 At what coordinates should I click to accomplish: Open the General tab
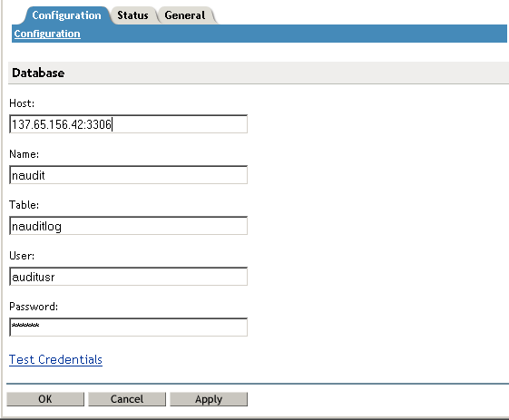185,15
